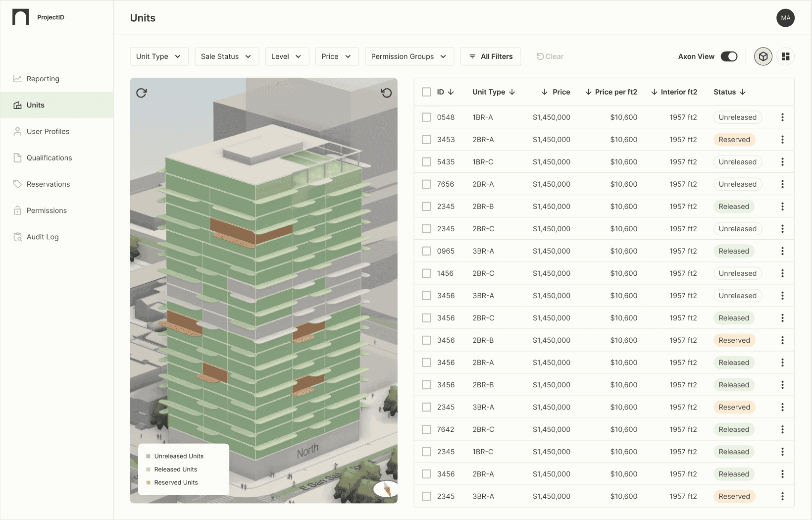Select the 3D cube view mode
This screenshot has width=812, height=520.
(x=763, y=56)
